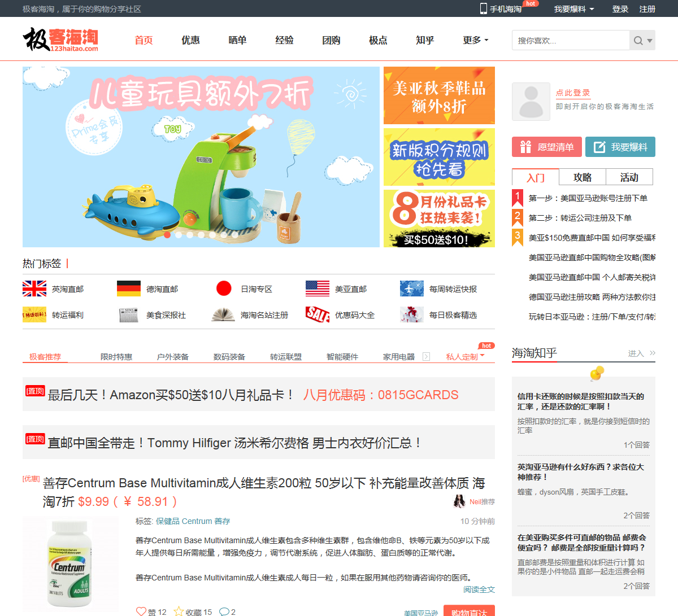Select the 智能硬件 category tab

pyautogui.click(x=342, y=357)
